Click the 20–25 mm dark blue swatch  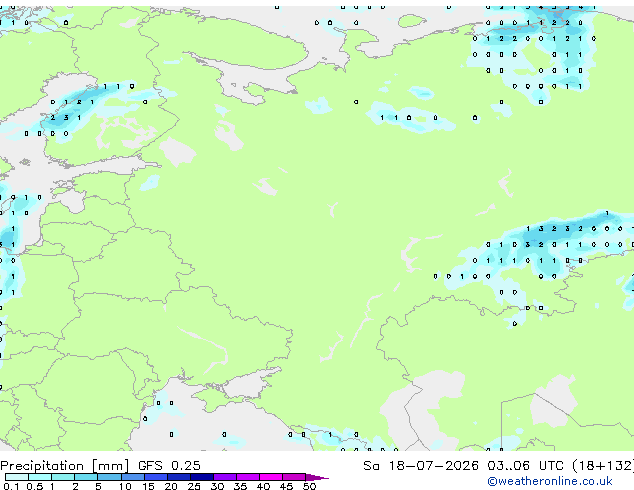[179, 477]
